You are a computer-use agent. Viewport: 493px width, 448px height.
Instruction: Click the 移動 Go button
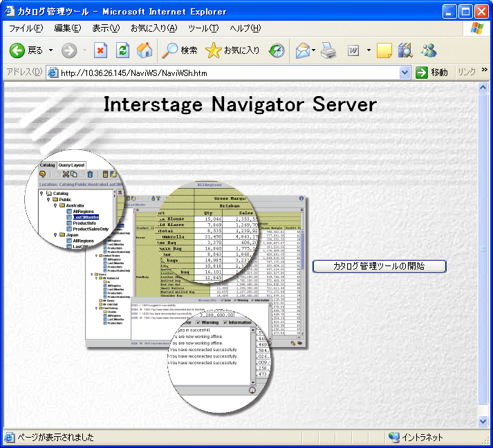pos(431,73)
